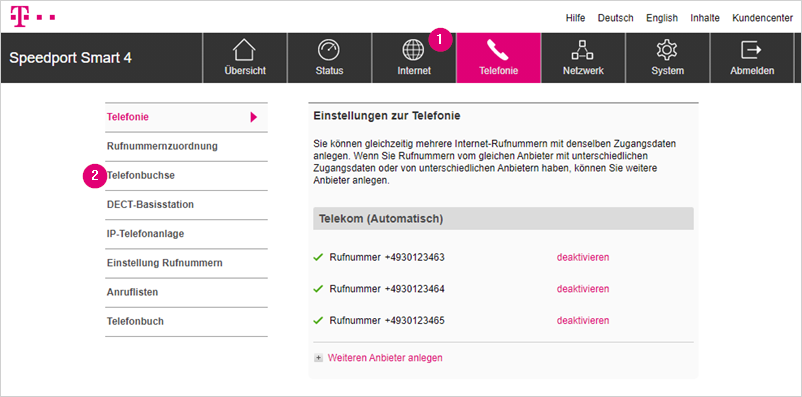Open the Kundencenter link
The width and height of the screenshot is (802, 397).
coord(763,18)
